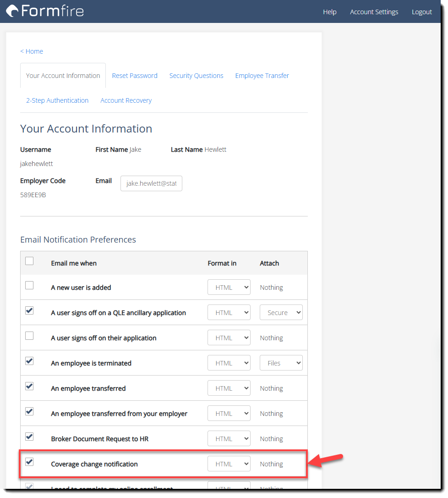Open the 2-Step Authentication tab
The width and height of the screenshot is (448, 498).
tap(57, 100)
